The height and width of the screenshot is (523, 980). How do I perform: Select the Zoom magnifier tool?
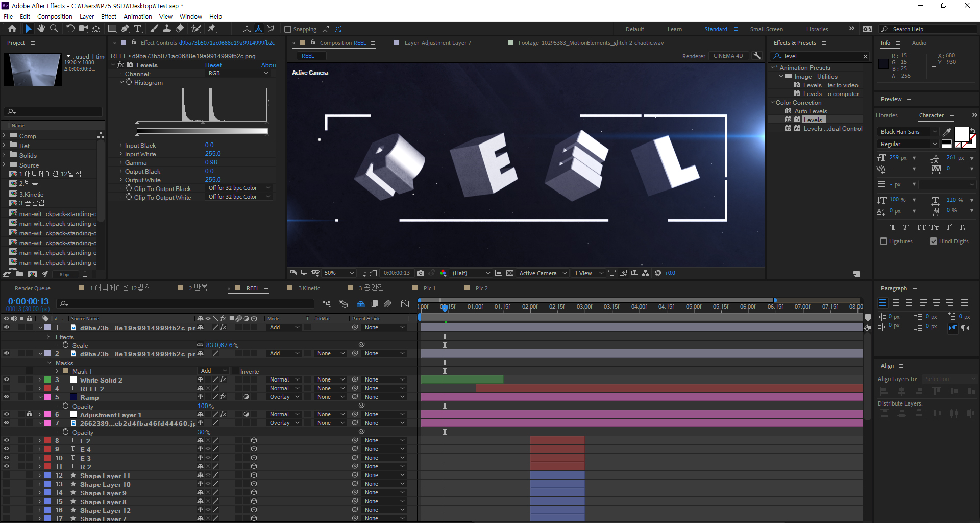pyautogui.click(x=54, y=29)
